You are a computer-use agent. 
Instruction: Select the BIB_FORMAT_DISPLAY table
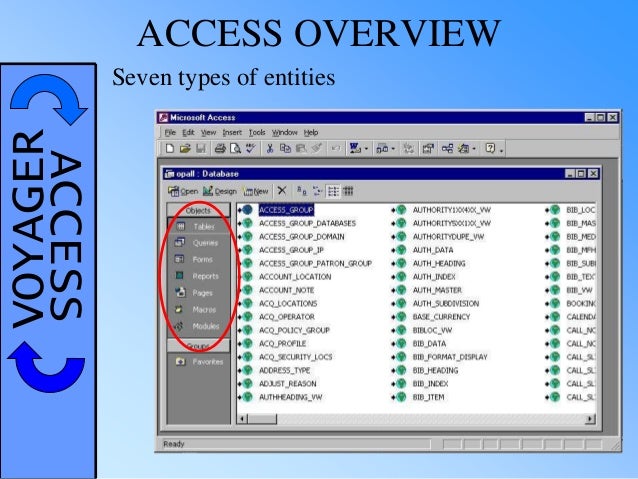coord(450,357)
